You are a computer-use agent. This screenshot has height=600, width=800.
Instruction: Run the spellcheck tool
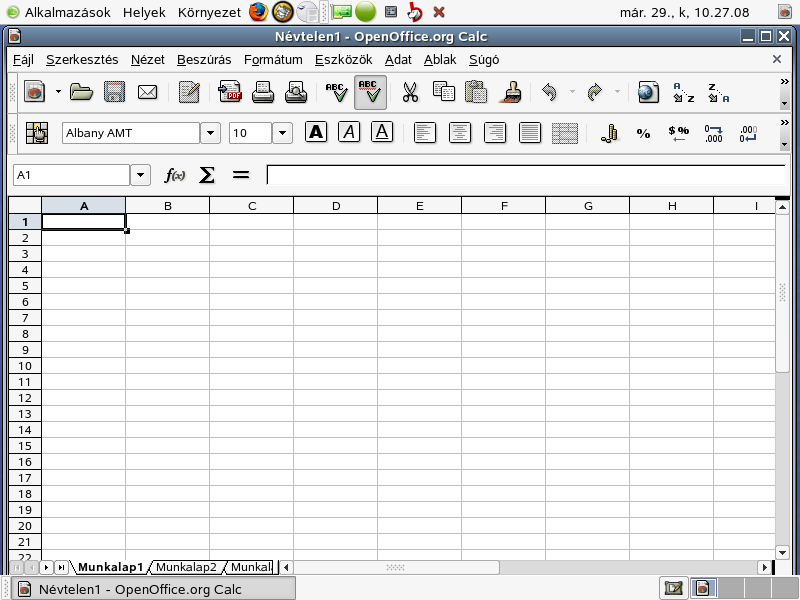coord(337,92)
